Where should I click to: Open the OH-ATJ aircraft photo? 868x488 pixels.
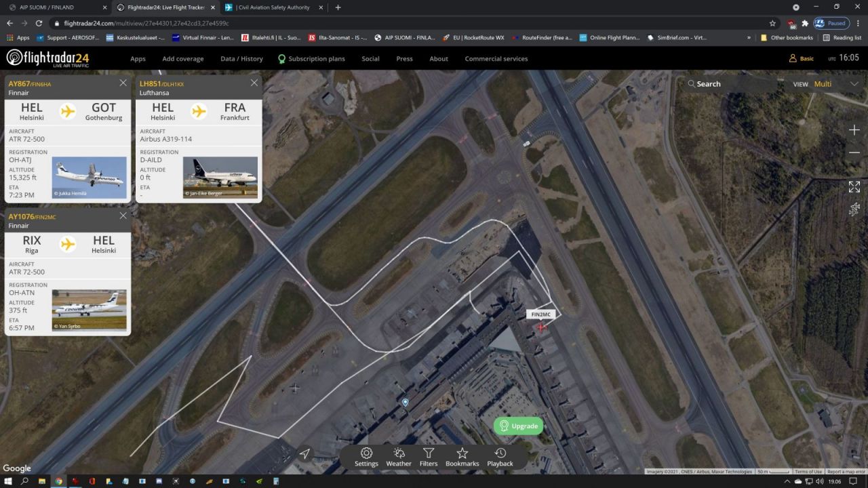pyautogui.click(x=90, y=178)
